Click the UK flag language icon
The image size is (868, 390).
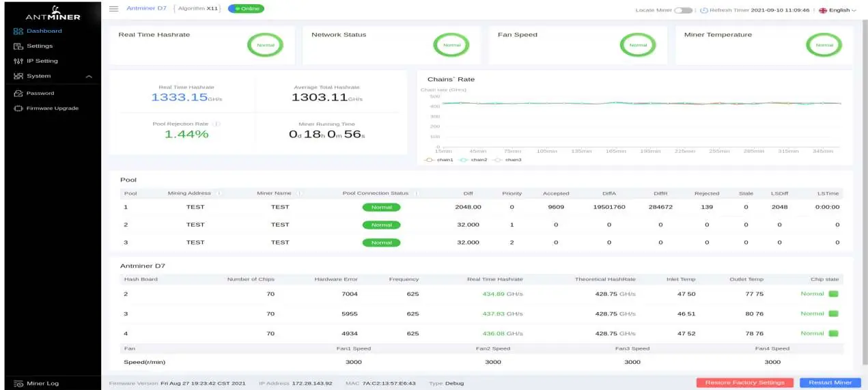(x=822, y=10)
